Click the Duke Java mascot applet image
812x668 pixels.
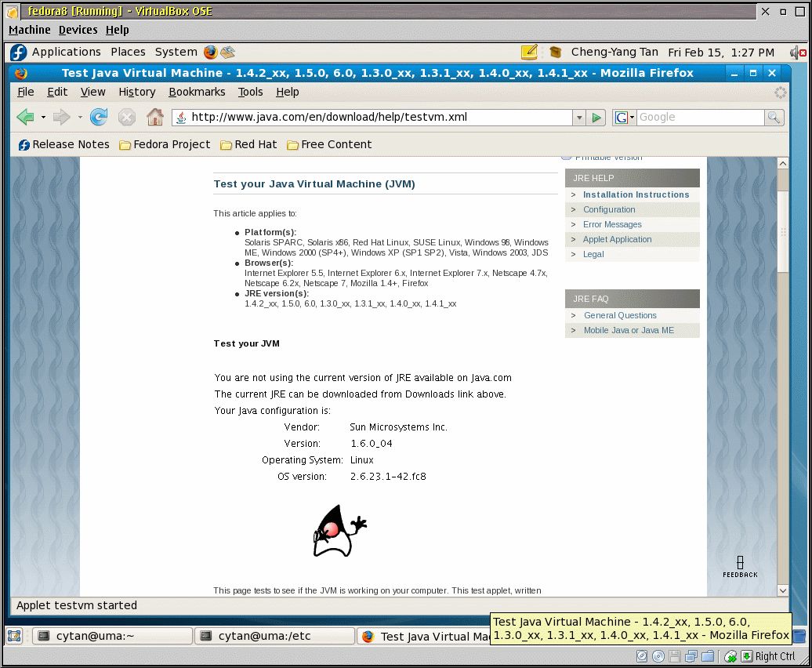(x=339, y=531)
